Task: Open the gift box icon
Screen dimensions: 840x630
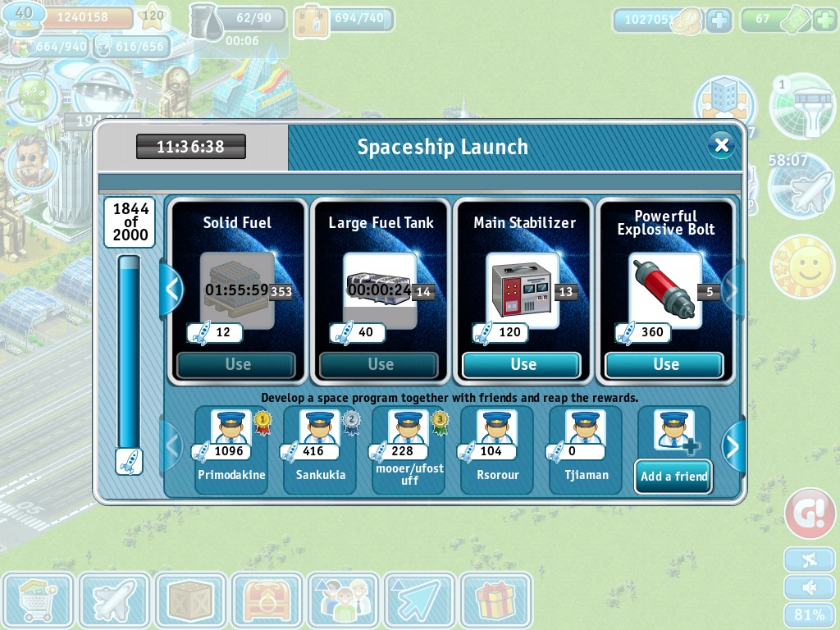Action: pos(496,600)
